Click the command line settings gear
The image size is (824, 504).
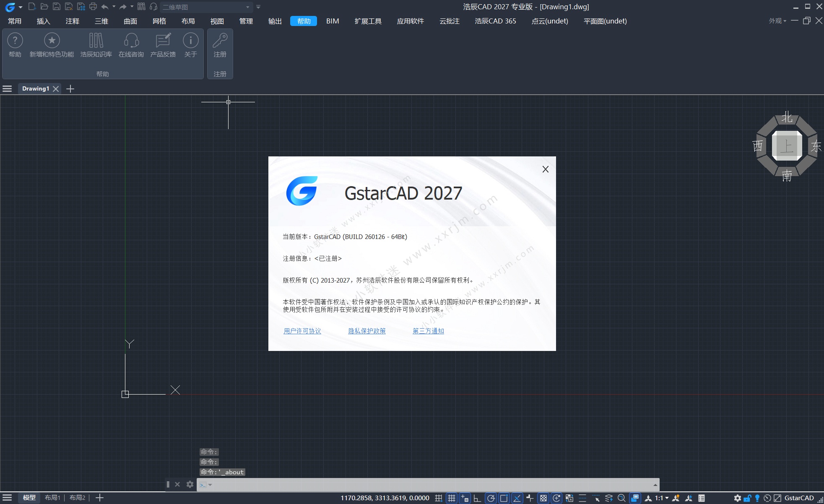click(x=190, y=484)
